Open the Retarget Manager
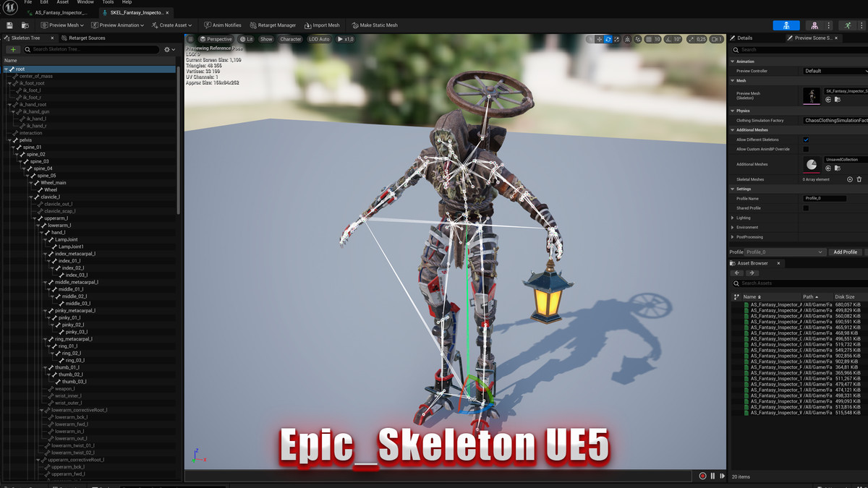This screenshot has width=868, height=488. (272, 25)
